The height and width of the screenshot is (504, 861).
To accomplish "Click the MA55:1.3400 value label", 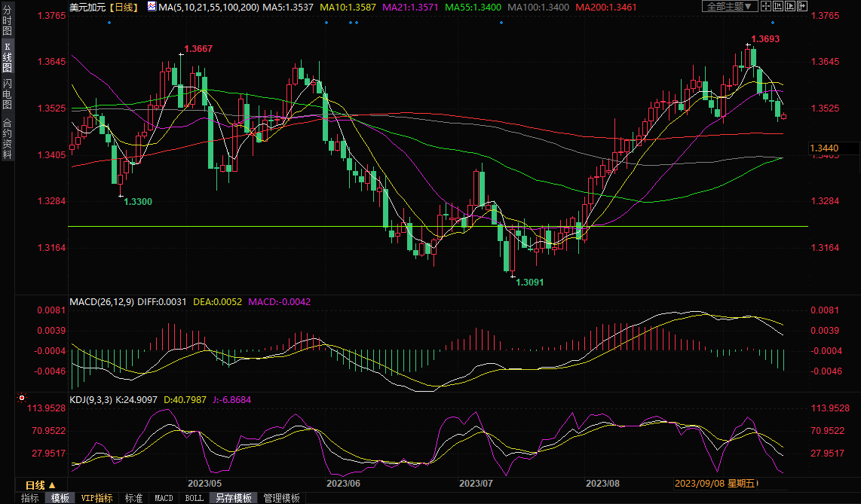I will point(473,7).
